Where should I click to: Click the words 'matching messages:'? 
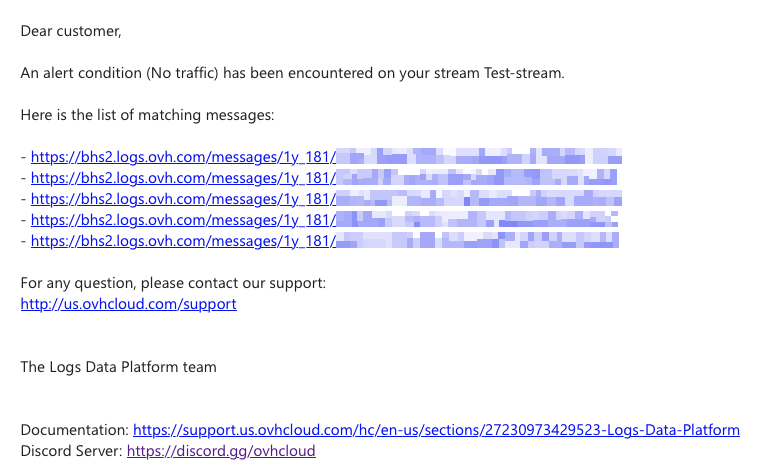[x=206, y=115]
